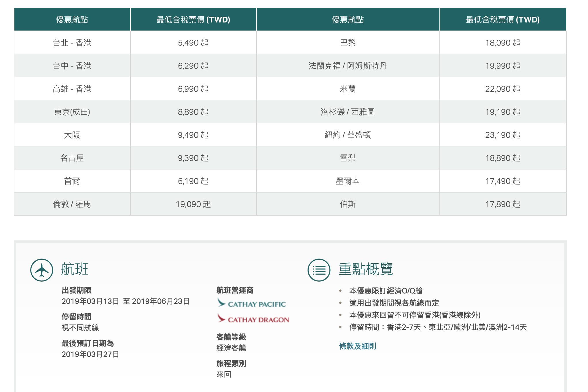Viewport: 588px width, 392px height.
Task: Select the 雪梨 destination cell
Action: [348, 158]
